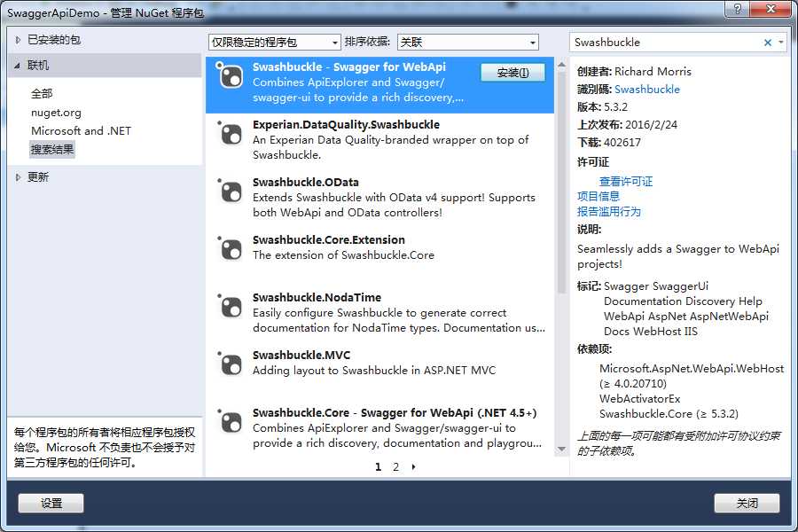Click the creator Richard Morris text
Image resolution: width=798 pixels, height=532 pixels.
coord(653,71)
